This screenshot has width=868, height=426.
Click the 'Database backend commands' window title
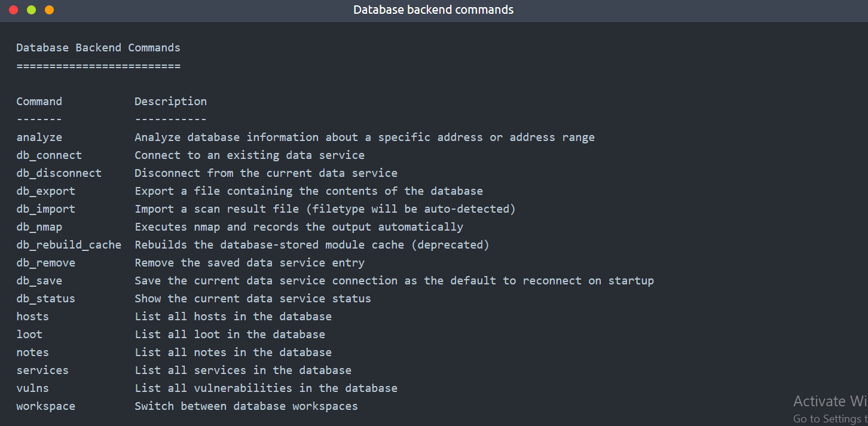tap(433, 10)
